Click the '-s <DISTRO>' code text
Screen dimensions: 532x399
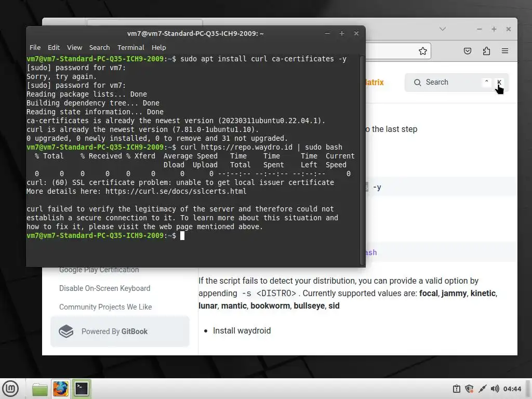pyautogui.click(x=269, y=294)
